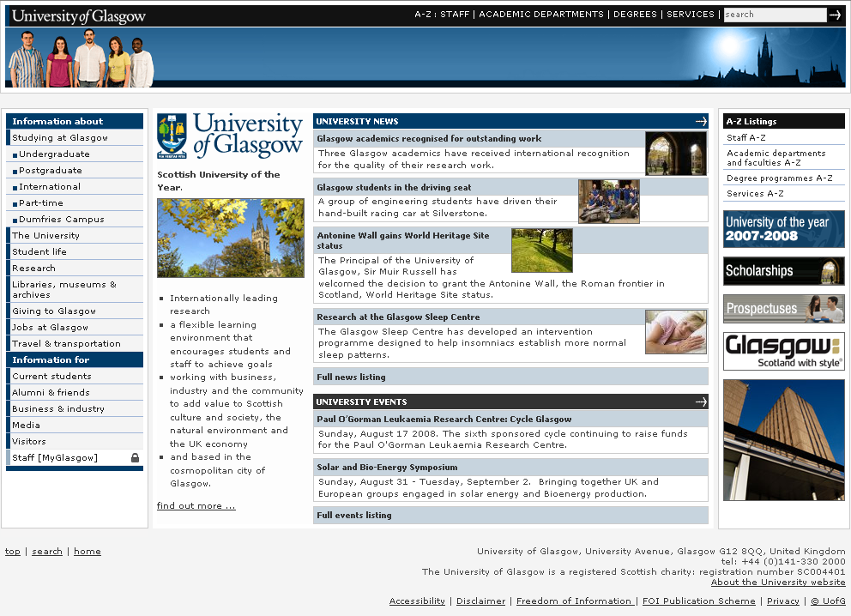Image resolution: width=851 pixels, height=616 pixels.
Task: Open The University sidebar item
Action: click(75, 236)
